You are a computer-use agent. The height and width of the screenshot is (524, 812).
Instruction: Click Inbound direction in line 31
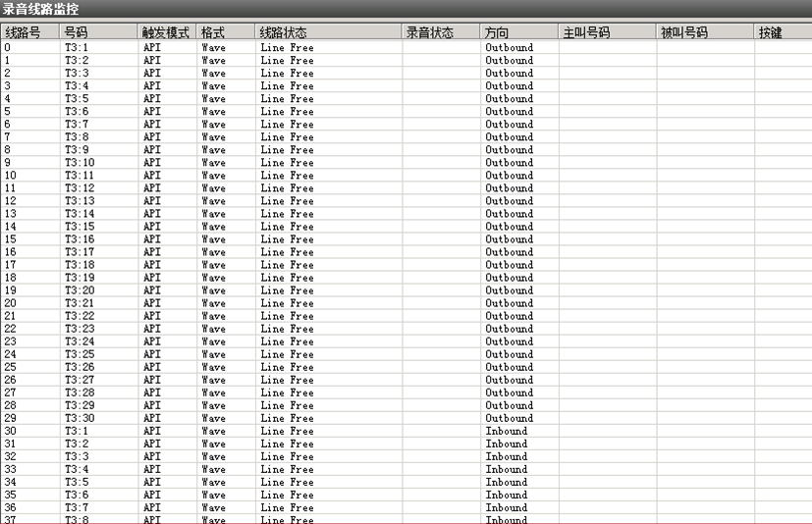[x=506, y=444]
